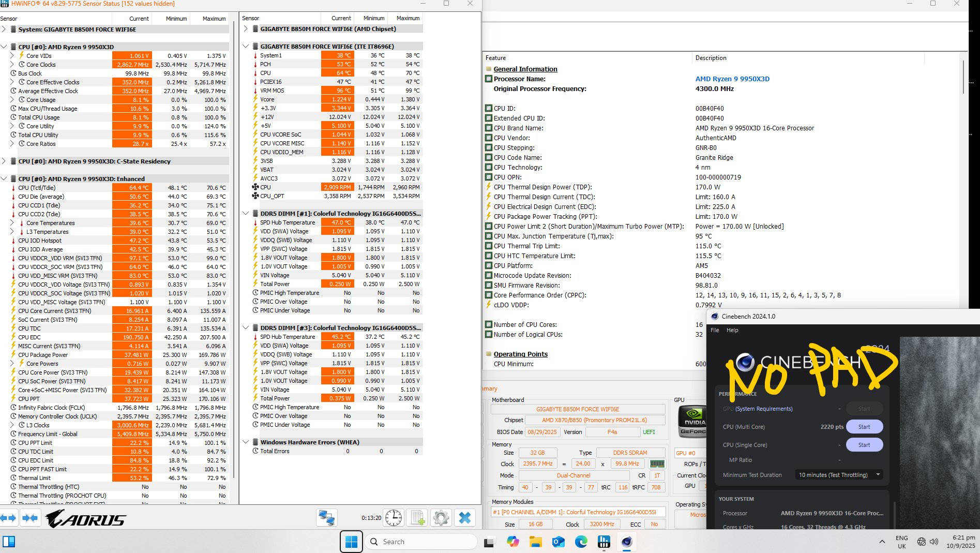Image resolution: width=980 pixels, height=553 pixels.
Task: Click the taskbar clock showing 6:21 pm
Action: (x=961, y=542)
